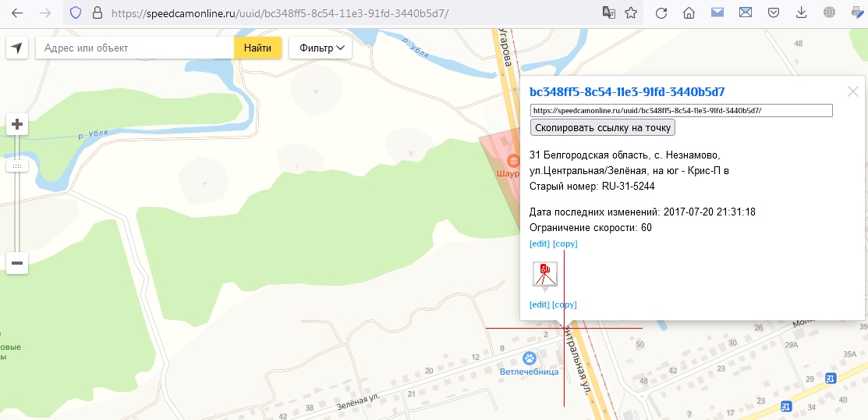The height and width of the screenshot is (420, 868).
Task: Click the map zoom slider handle
Action: pyautogui.click(x=17, y=166)
